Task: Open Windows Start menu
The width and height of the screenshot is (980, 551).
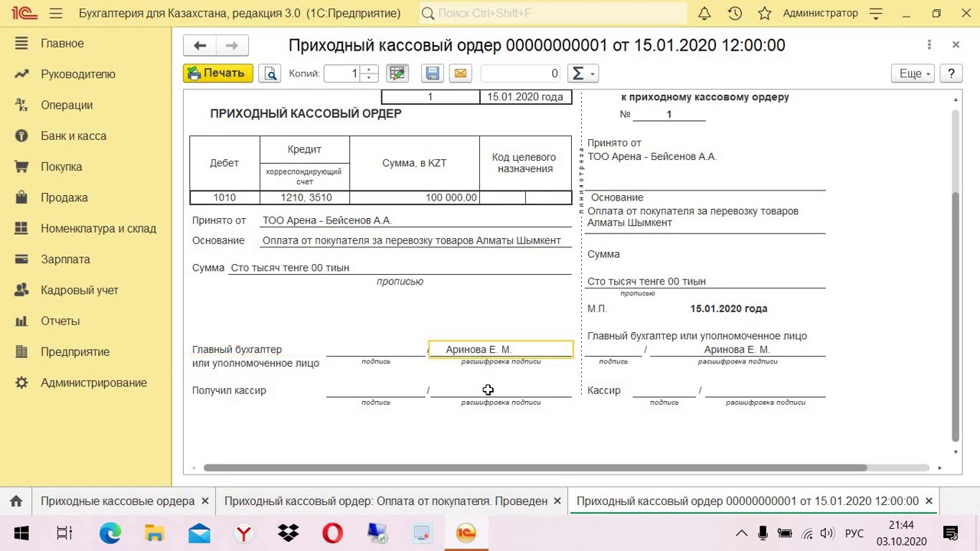Action: (21, 533)
